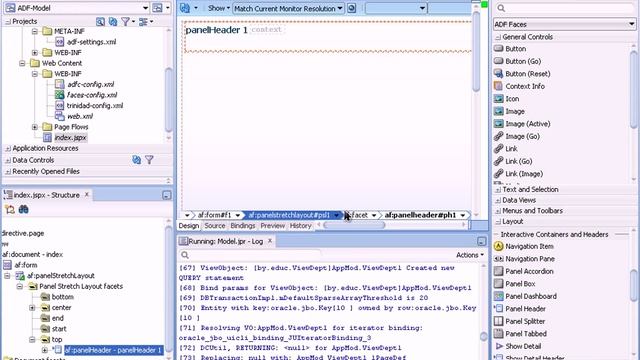Switch to the Preview editor tab
640x360 pixels.
pyautogui.click(x=272, y=226)
